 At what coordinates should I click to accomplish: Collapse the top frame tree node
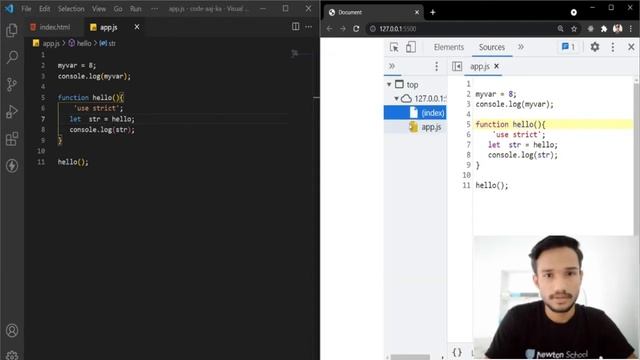[389, 84]
